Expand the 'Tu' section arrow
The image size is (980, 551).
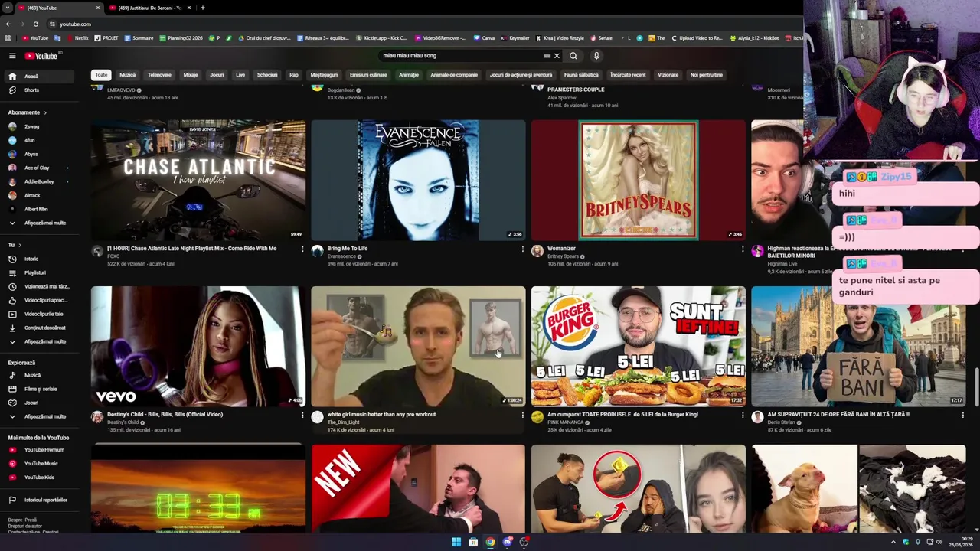(20, 245)
